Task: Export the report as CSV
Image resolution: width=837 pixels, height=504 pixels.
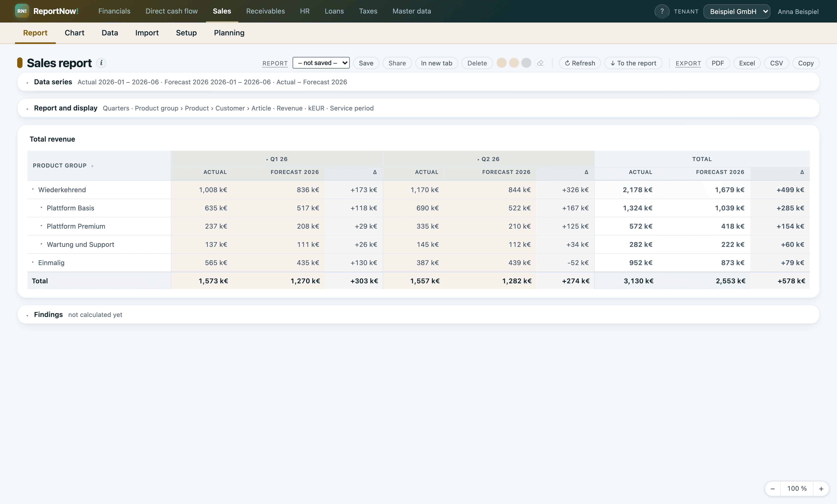Action: 777,63
